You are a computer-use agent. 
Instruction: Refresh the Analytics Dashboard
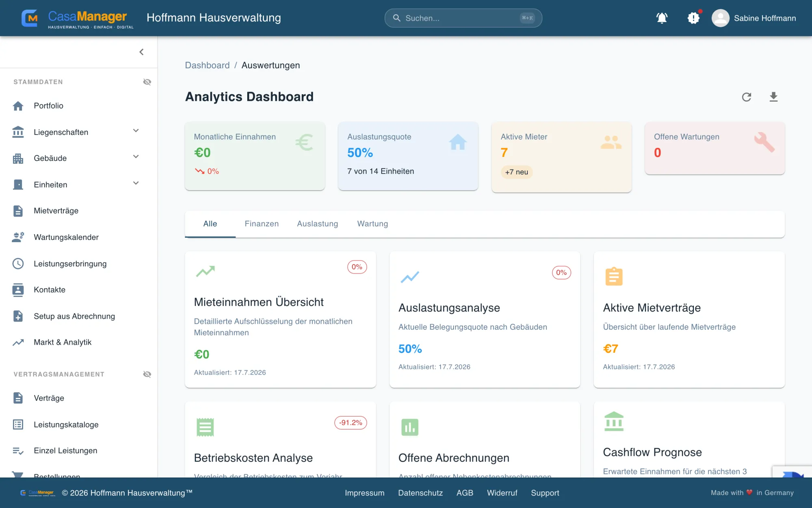[747, 97]
